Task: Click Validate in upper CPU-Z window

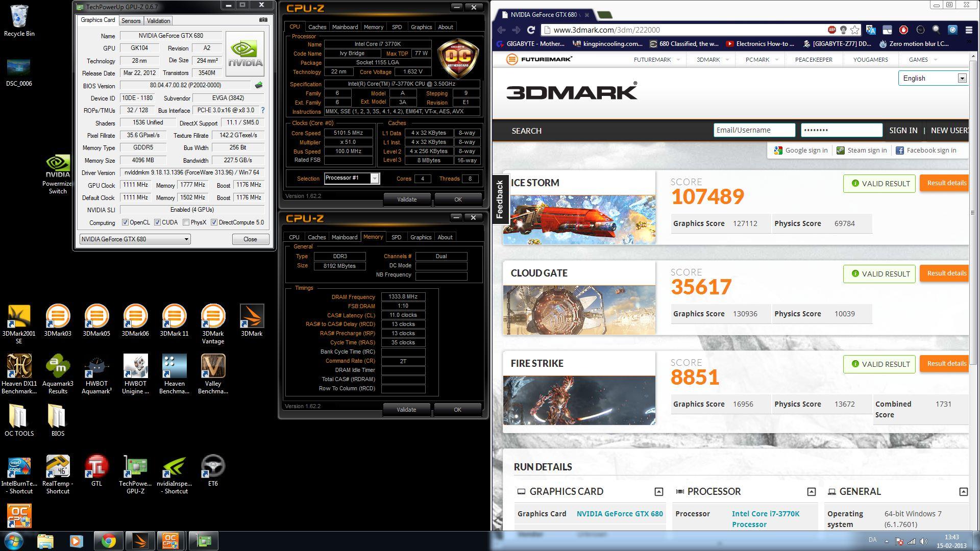Action: point(407,199)
